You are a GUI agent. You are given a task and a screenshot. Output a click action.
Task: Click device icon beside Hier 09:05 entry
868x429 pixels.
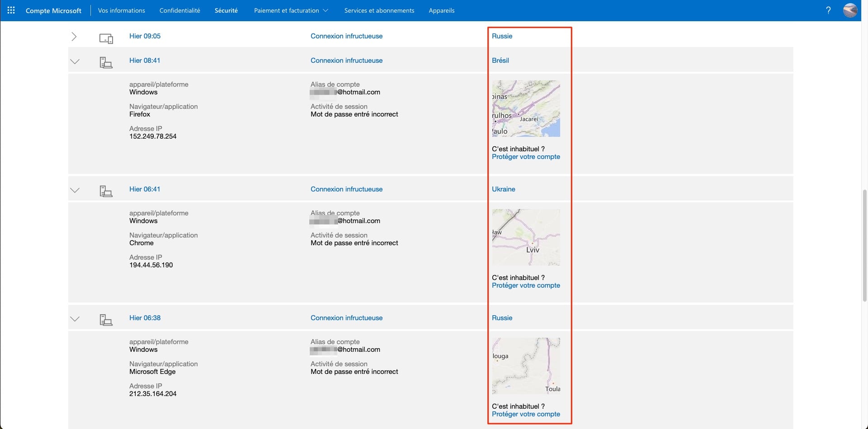(106, 38)
